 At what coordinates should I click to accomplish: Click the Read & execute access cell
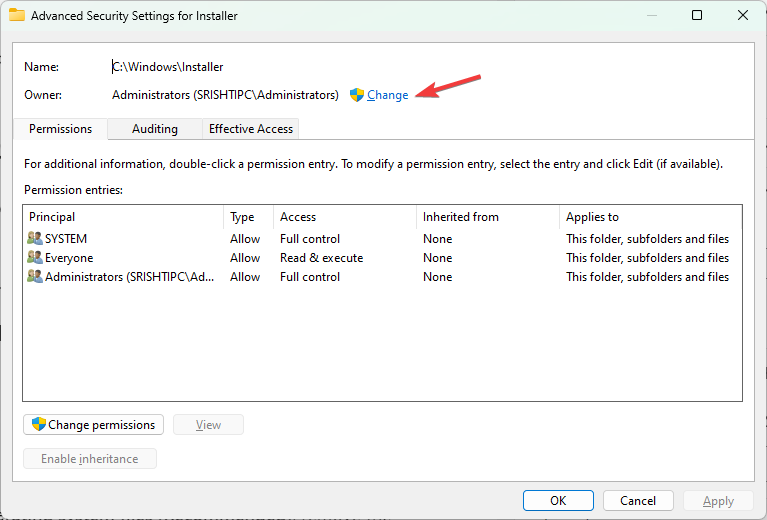tap(321, 258)
